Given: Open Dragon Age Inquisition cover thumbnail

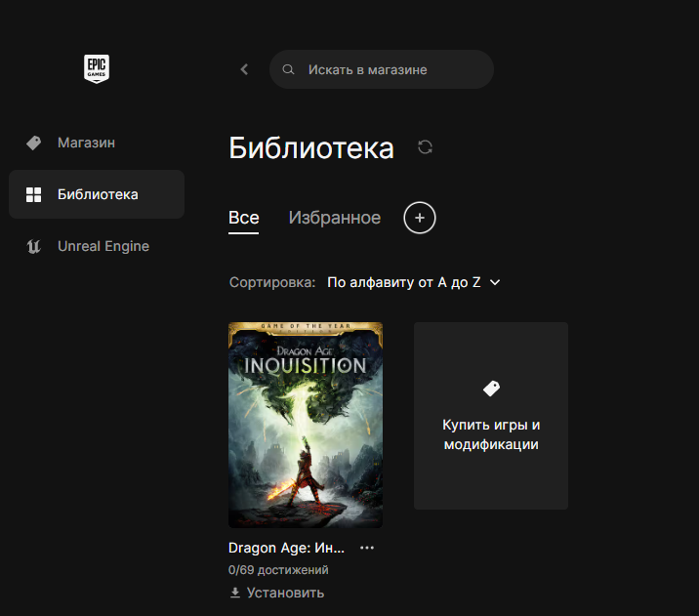Looking at the screenshot, I should tap(306, 425).
